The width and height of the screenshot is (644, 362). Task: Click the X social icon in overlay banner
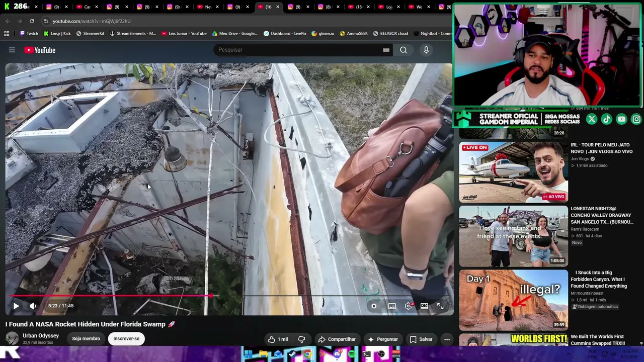(x=592, y=119)
